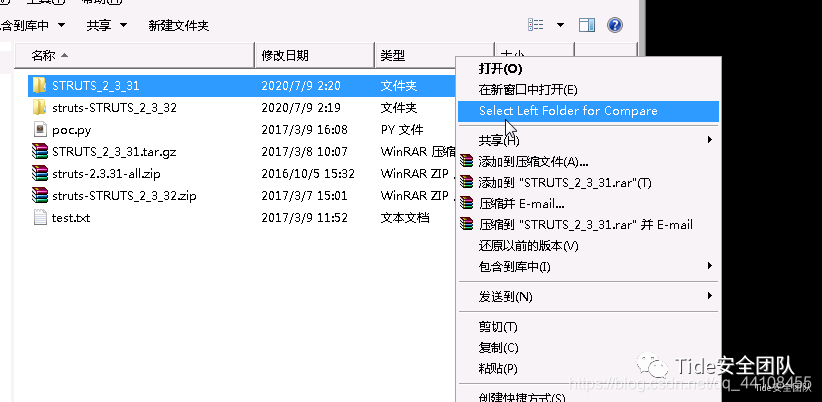Click the test.txt document icon
Viewport: 822px width, 402px height.
(x=40, y=218)
